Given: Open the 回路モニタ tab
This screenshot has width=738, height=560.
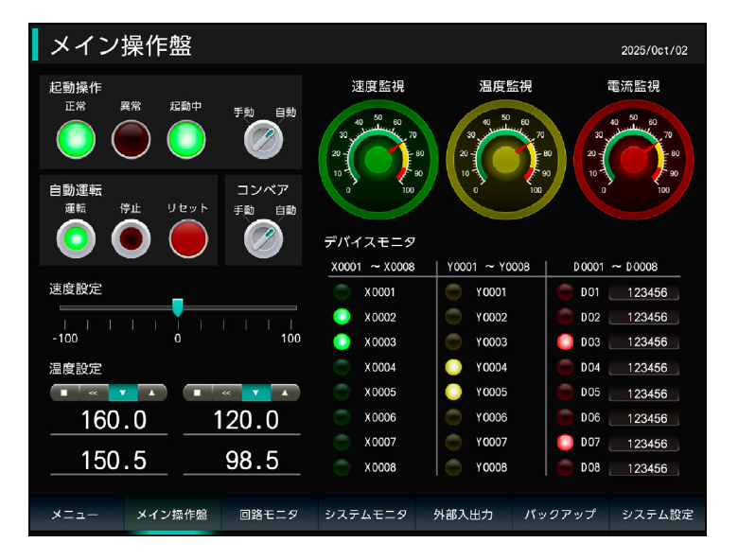Looking at the screenshot, I should click(x=269, y=515).
